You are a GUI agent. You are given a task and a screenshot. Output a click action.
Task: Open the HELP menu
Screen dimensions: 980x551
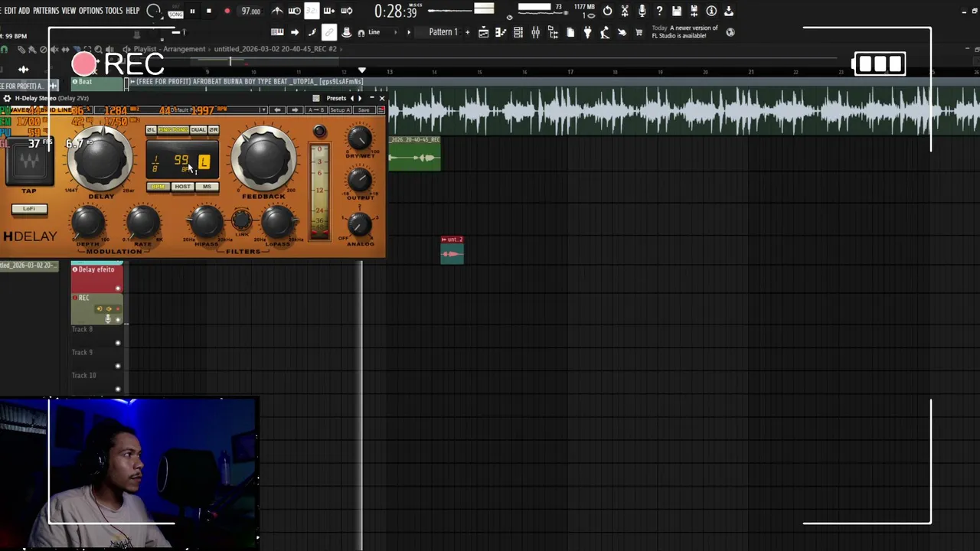[x=132, y=11]
